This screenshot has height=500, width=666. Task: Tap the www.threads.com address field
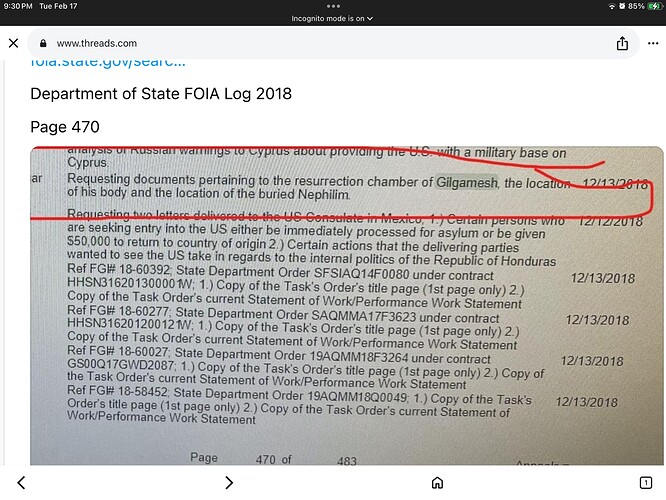(97, 44)
